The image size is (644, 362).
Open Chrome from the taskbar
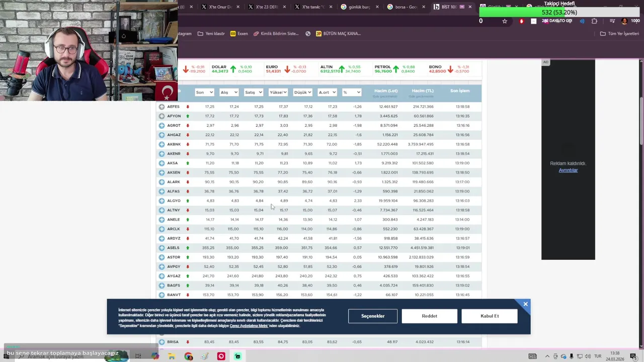point(189,356)
